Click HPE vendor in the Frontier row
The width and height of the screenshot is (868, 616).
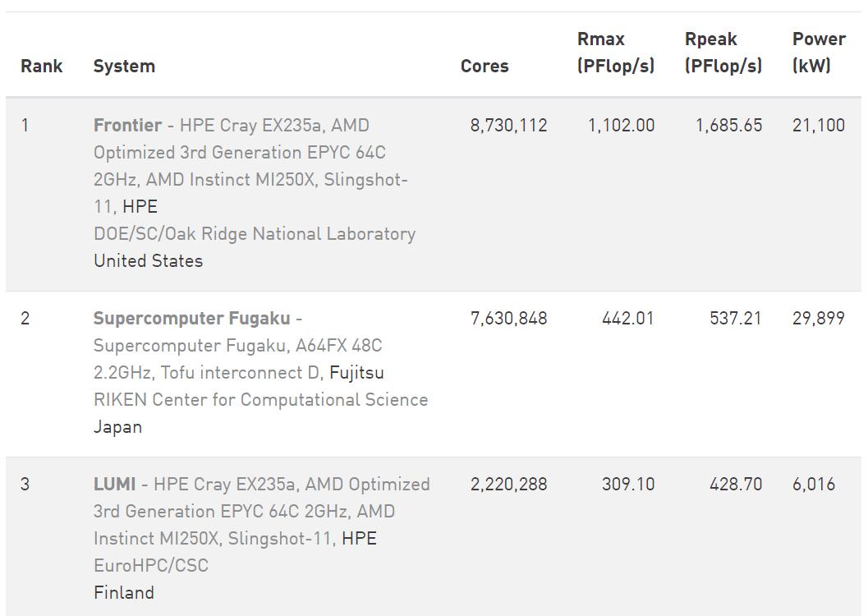pyautogui.click(x=140, y=207)
